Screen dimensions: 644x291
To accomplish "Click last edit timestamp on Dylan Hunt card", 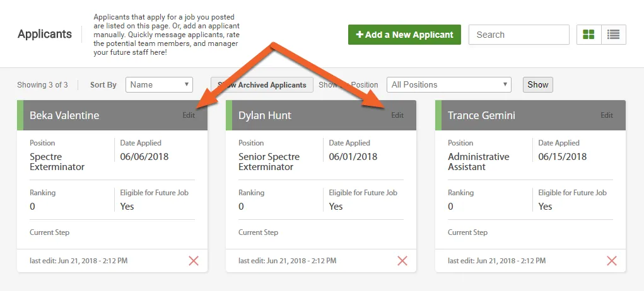I will [x=288, y=260].
